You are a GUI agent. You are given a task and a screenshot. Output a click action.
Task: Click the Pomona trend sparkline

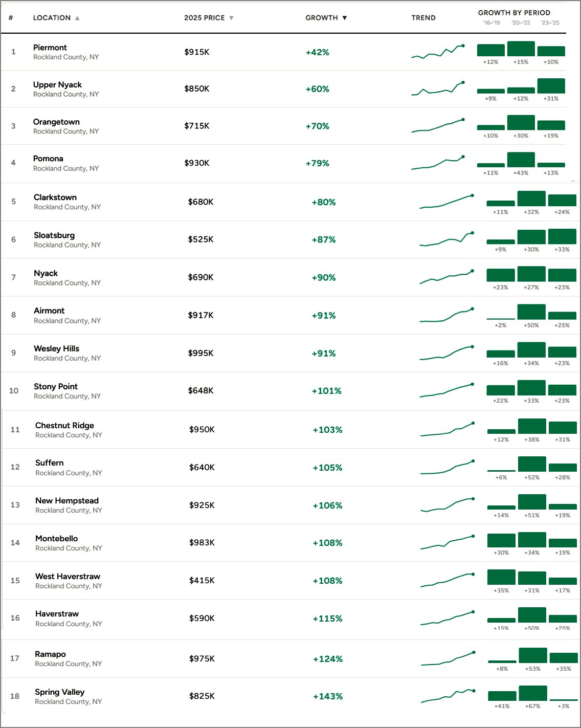[438, 163]
